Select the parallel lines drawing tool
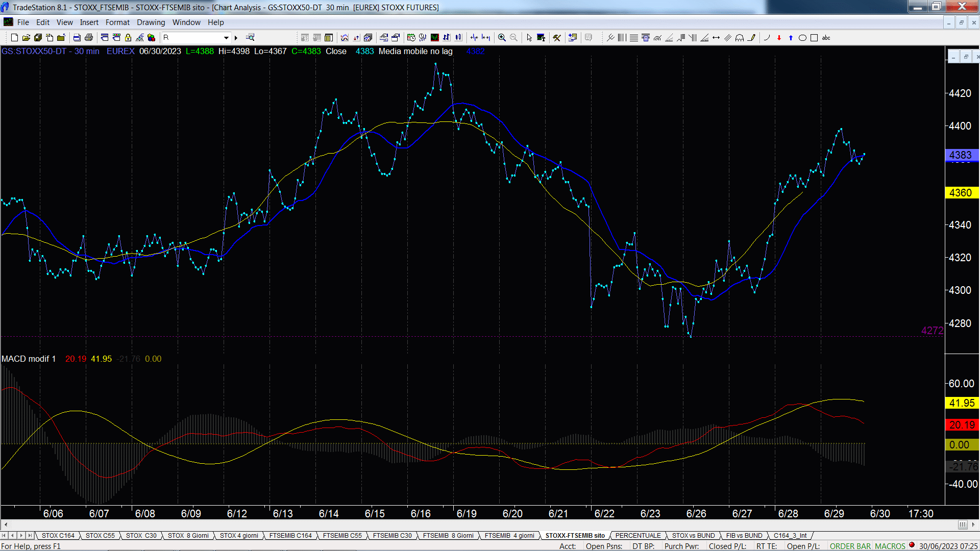The width and height of the screenshot is (980, 551). tap(728, 38)
